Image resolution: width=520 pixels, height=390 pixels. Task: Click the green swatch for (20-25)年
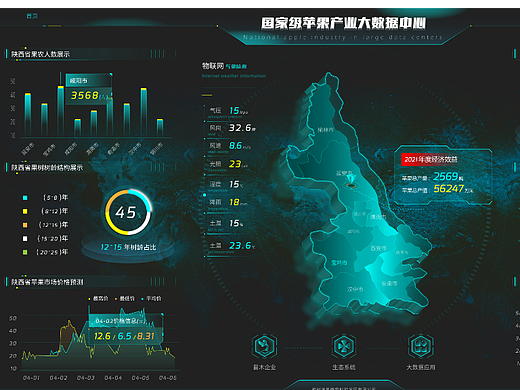(x=25, y=252)
